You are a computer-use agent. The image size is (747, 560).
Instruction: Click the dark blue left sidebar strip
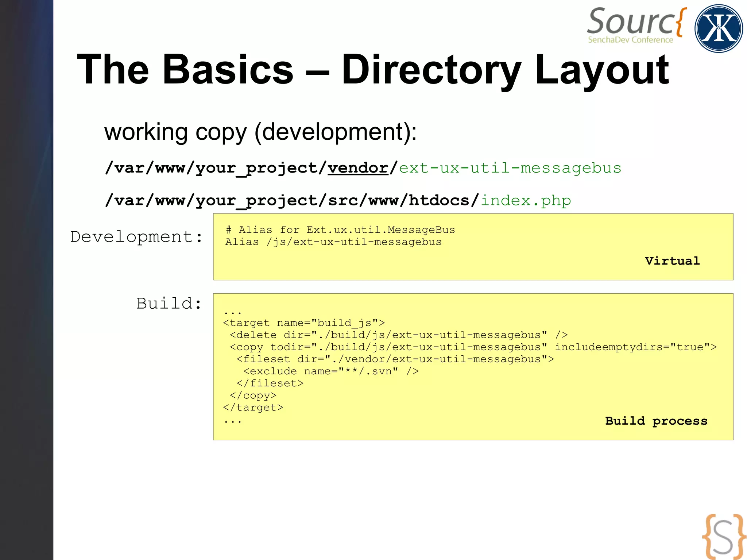coord(26,280)
